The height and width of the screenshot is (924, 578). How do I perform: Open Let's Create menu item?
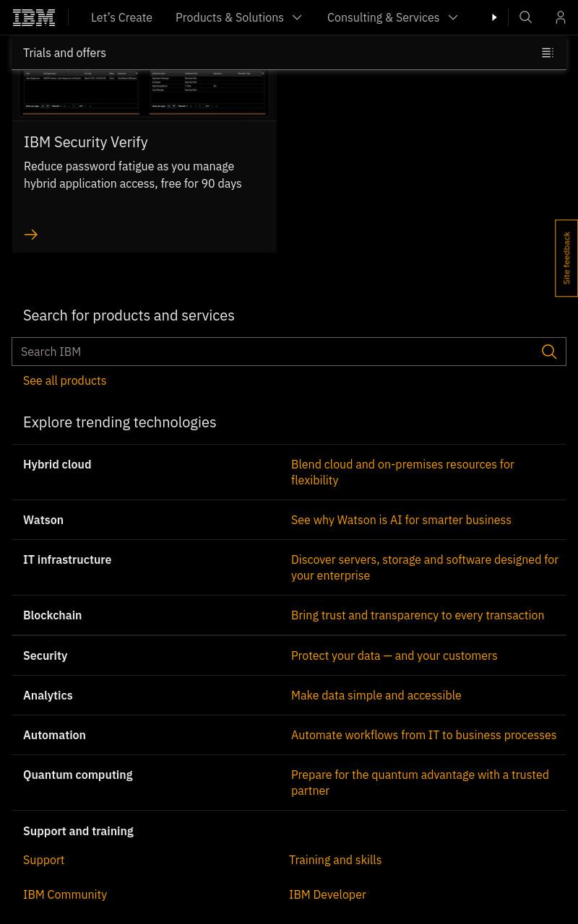coord(121,17)
